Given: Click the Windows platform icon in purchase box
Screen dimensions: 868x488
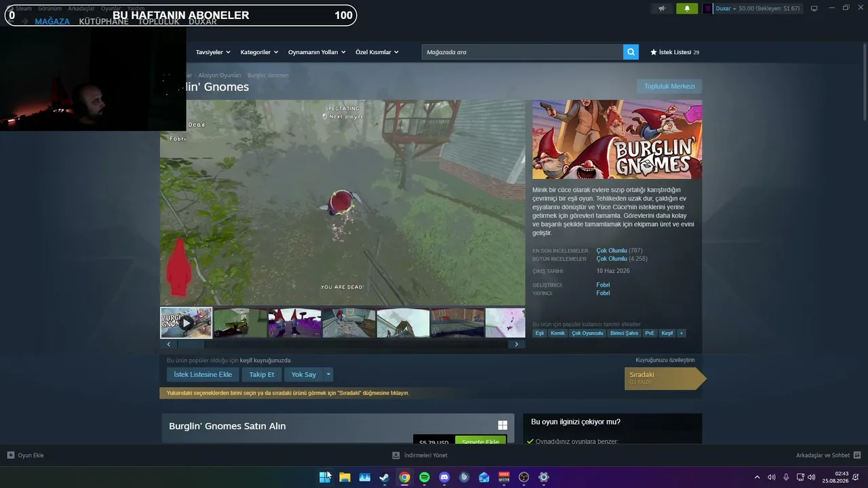Looking at the screenshot, I should click(502, 426).
